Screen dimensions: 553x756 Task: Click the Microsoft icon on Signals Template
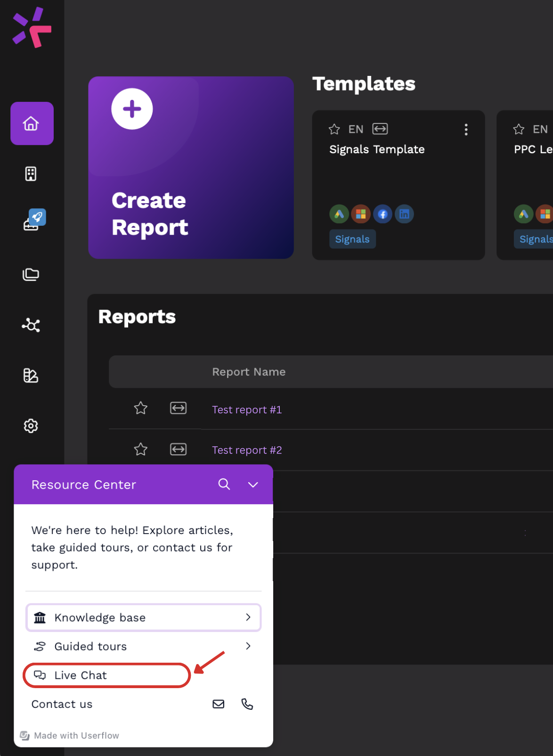(x=361, y=214)
